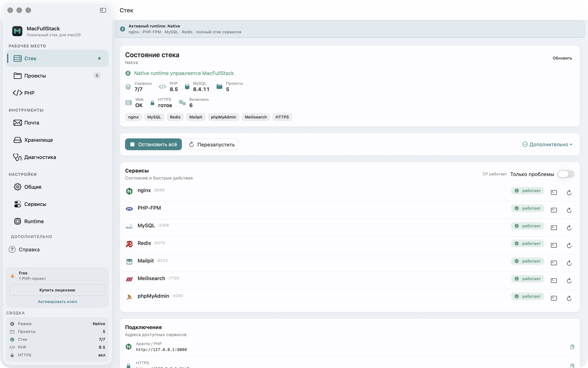Click the Free plan lock icon
The height and width of the screenshot is (368, 588).
pos(12,276)
